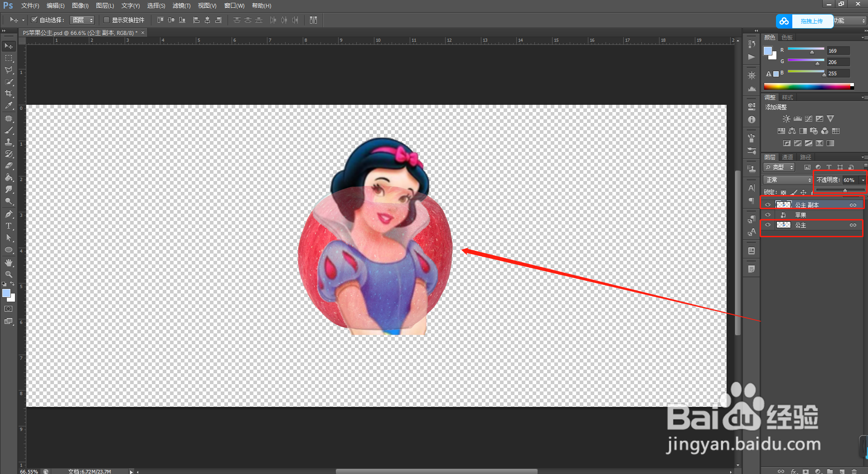The width and height of the screenshot is (868, 474).
Task: Hide the 苹果 layer
Action: (767, 215)
